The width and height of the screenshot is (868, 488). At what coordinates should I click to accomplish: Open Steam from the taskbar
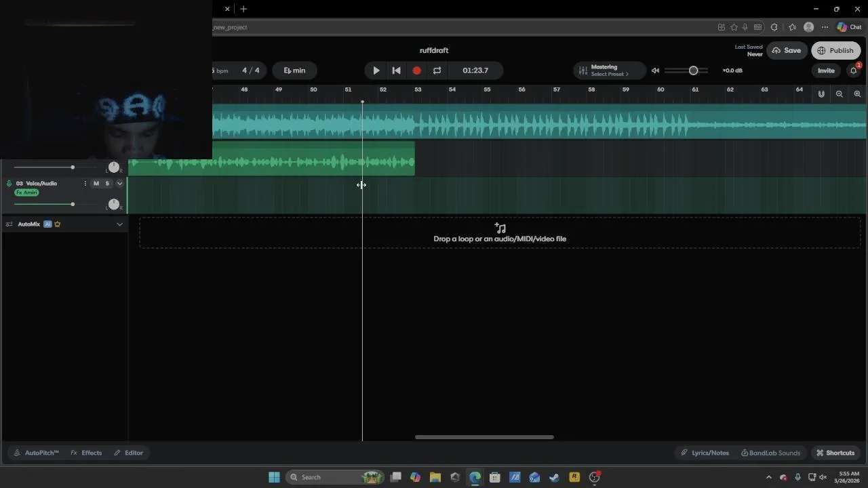click(x=554, y=477)
